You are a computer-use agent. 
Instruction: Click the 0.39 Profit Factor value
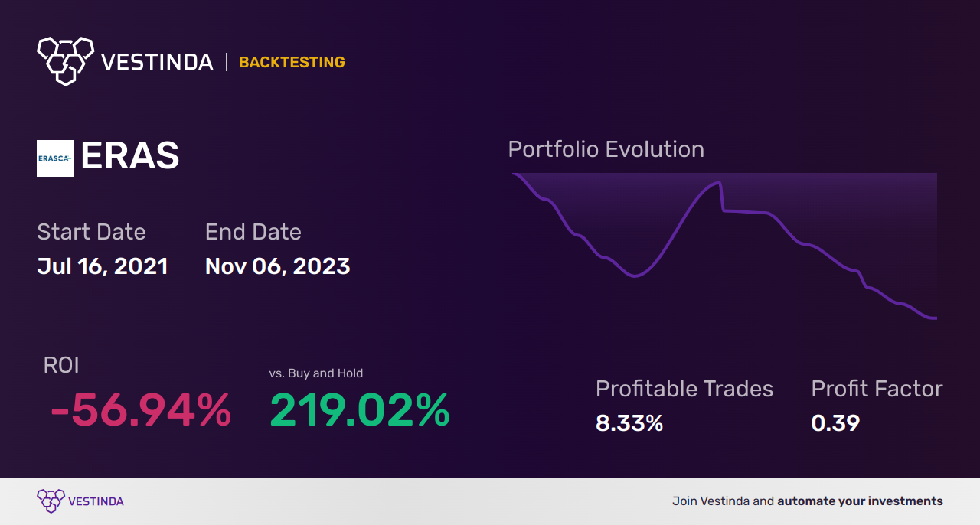click(x=835, y=422)
